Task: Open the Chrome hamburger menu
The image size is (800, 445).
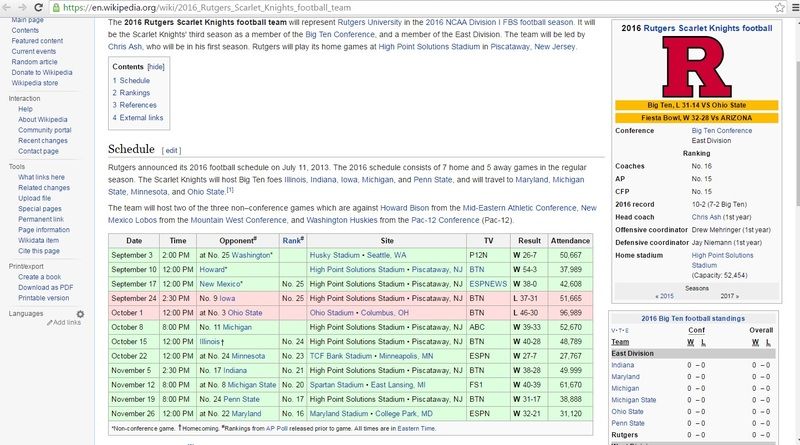Action: click(x=795, y=7)
